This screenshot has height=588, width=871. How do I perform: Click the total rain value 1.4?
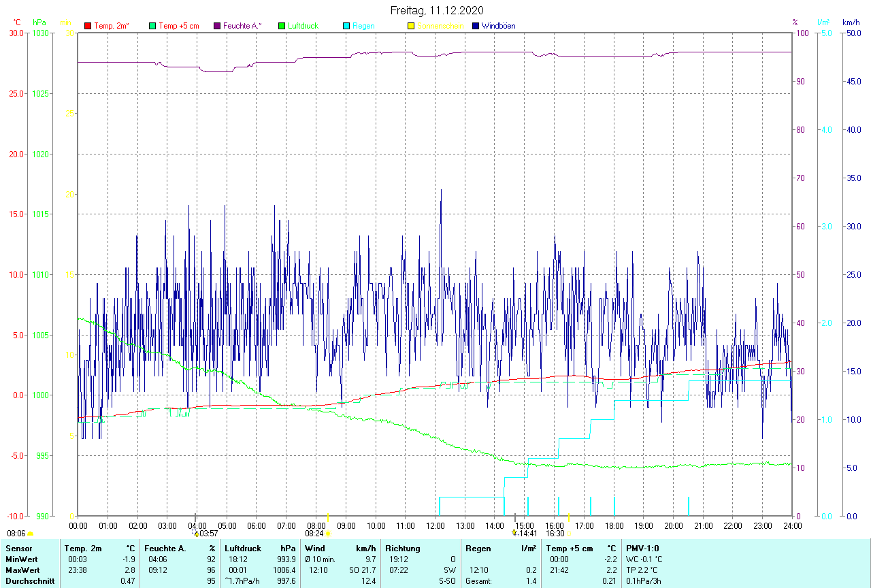point(531,581)
